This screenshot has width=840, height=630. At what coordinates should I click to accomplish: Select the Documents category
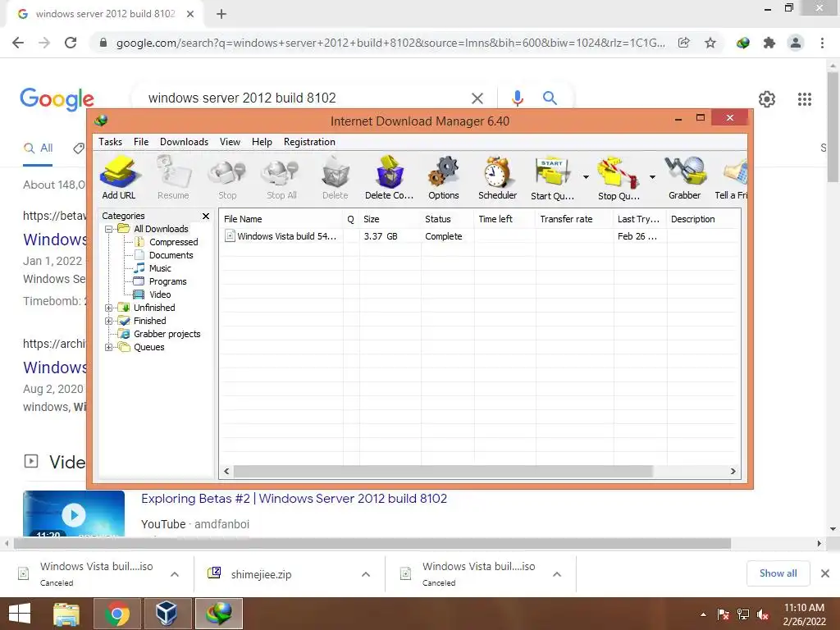[x=171, y=256]
